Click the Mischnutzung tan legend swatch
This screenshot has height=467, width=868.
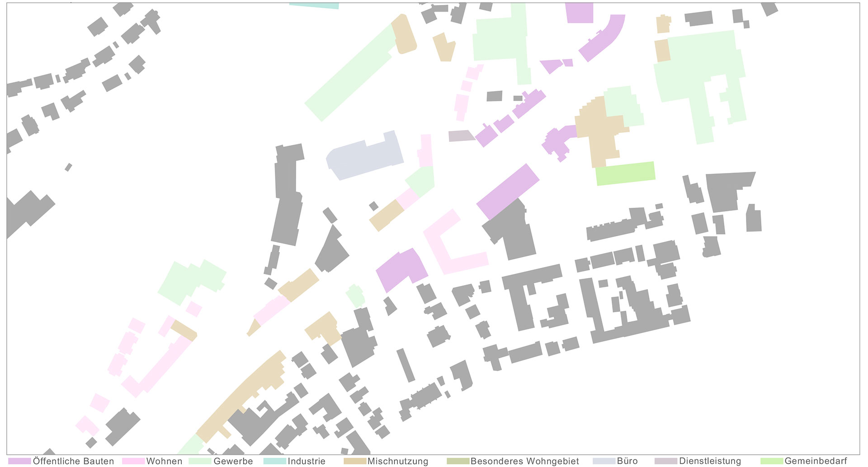355,461
